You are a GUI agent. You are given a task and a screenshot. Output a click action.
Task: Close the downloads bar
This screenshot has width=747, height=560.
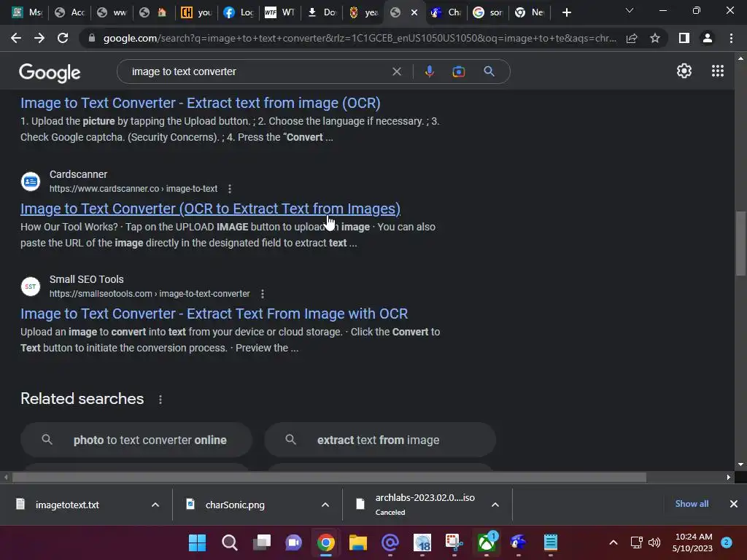(734, 504)
